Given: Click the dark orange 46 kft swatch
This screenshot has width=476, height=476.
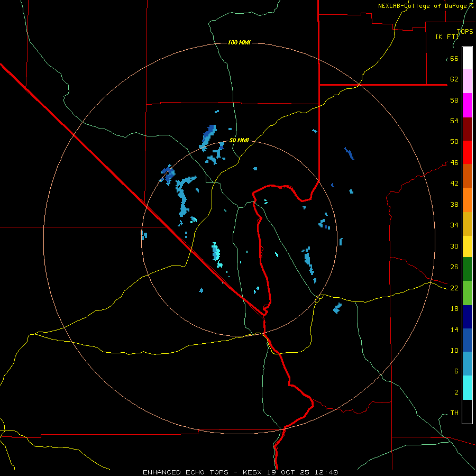Looking at the screenshot, I should (x=467, y=176).
